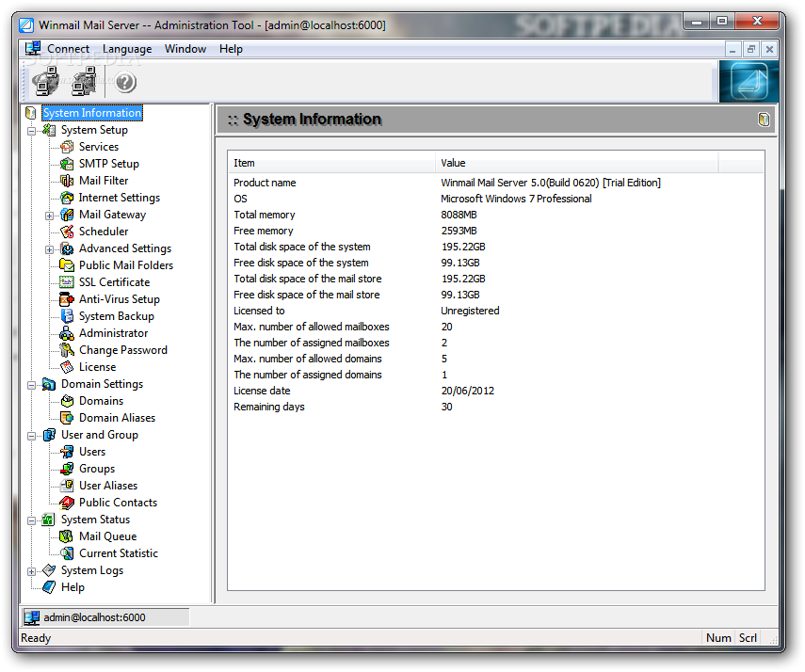Click the panel header book icon
805x672 pixels.
click(x=764, y=120)
